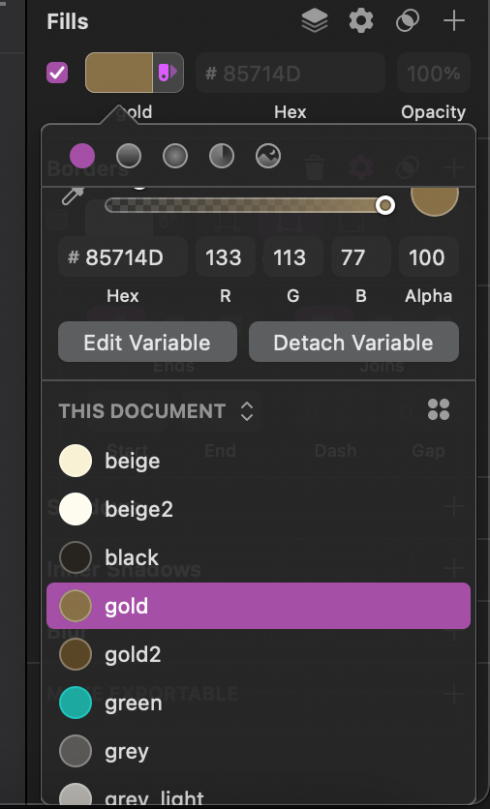490x809 pixels.
Task: Click the layers stack icon in Fills
Action: (315, 21)
